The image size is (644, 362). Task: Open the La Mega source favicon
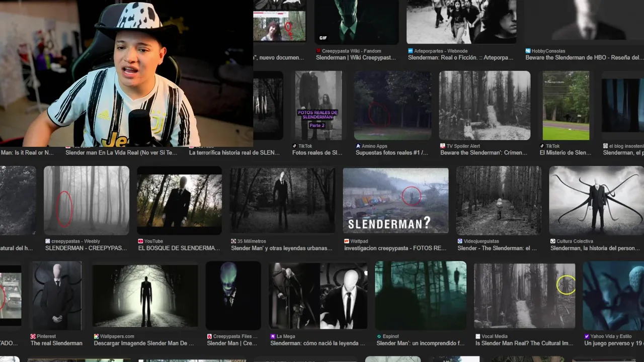point(272,336)
